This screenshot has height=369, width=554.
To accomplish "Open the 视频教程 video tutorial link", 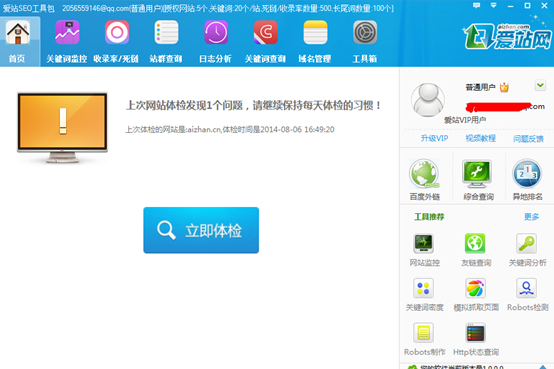I will pyautogui.click(x=481, y=138).
